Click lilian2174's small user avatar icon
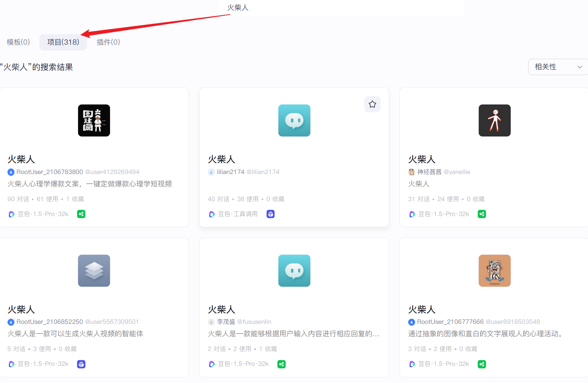This screenshot has width=588, height=383. (x=211, y=172)
